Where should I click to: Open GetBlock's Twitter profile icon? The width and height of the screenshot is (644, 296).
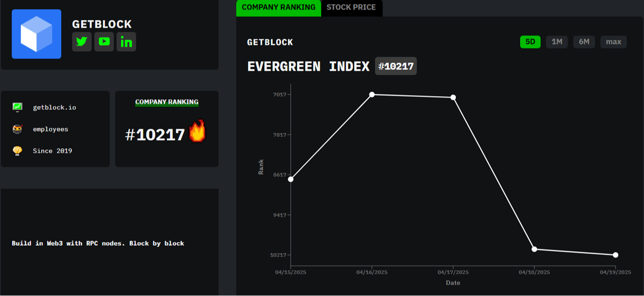click(x=82, y=42)
